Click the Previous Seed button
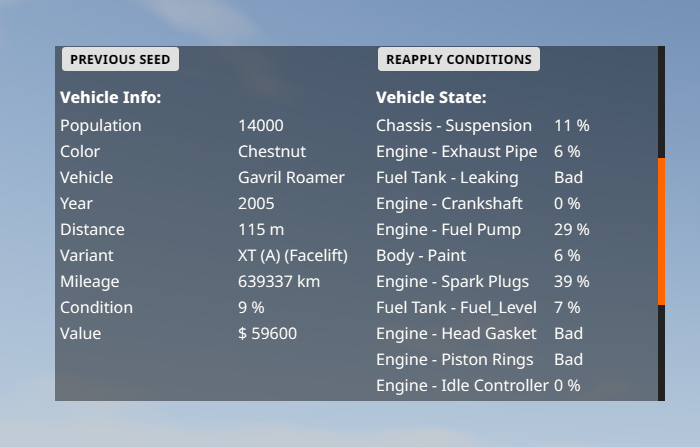 pyautogui.click(x=120, y=60)
